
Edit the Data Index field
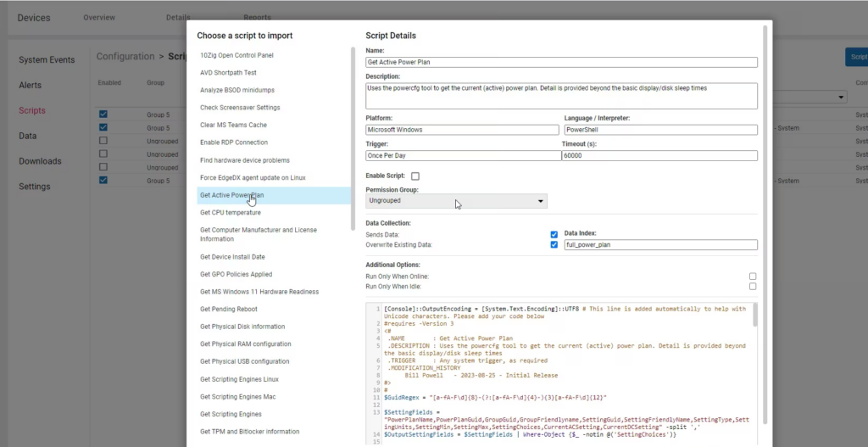[659, 245]
